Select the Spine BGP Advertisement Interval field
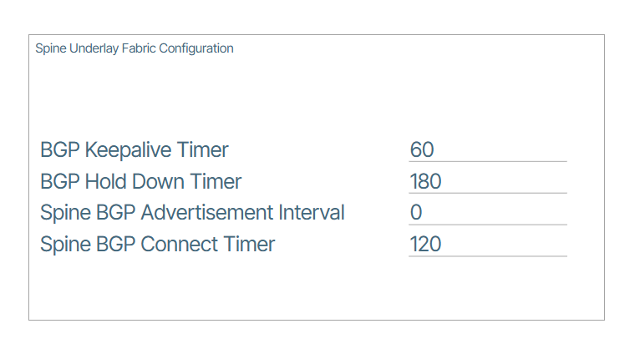640x364 pixels. (x=487, y=213)
